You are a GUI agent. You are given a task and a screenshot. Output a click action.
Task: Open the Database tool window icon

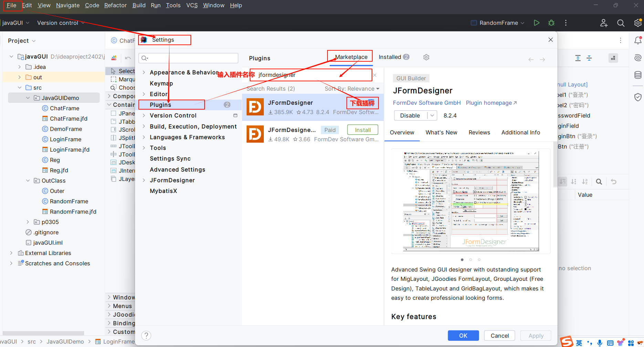pos(638,75)
